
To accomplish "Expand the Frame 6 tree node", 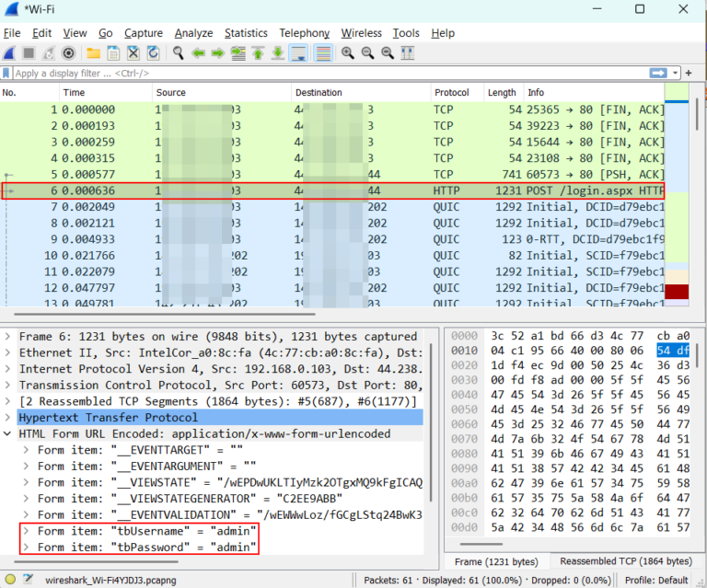I will point(7,336).
